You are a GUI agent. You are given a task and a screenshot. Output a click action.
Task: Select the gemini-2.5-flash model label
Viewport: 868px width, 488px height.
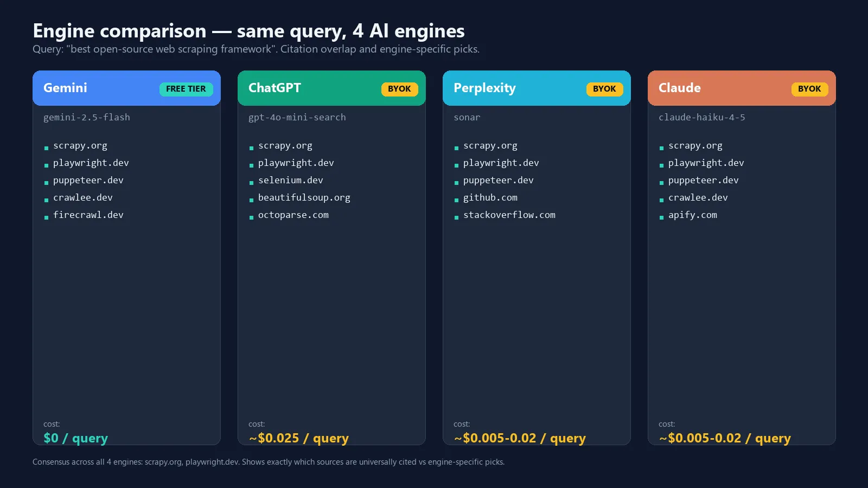[87, 117]
